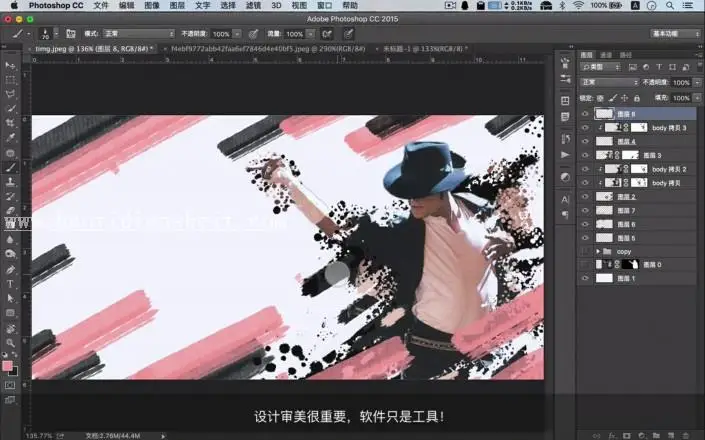
Task: Open Spotlight search in menu bar
Action: [x=670, y=5]
